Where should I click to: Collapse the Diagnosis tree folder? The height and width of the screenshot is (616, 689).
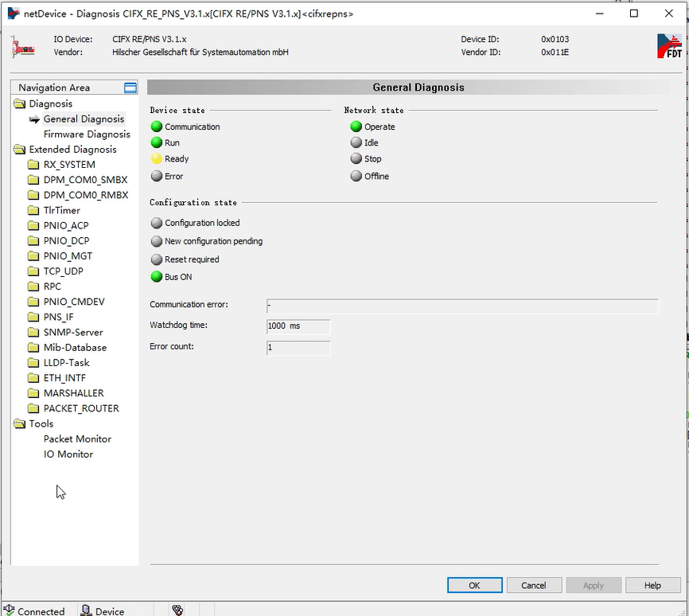tap(19, 103)
